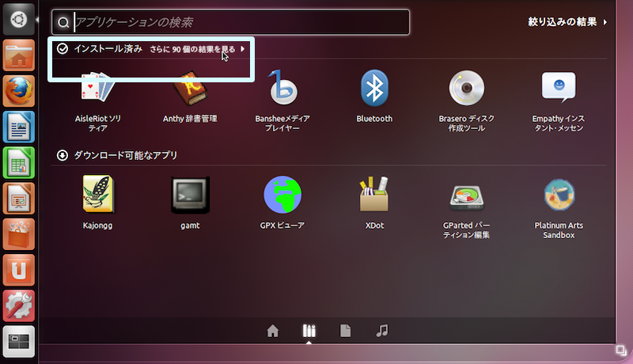Open the Bluetooth application
This screenshot has height=364, width=633.
pos(374,97)
